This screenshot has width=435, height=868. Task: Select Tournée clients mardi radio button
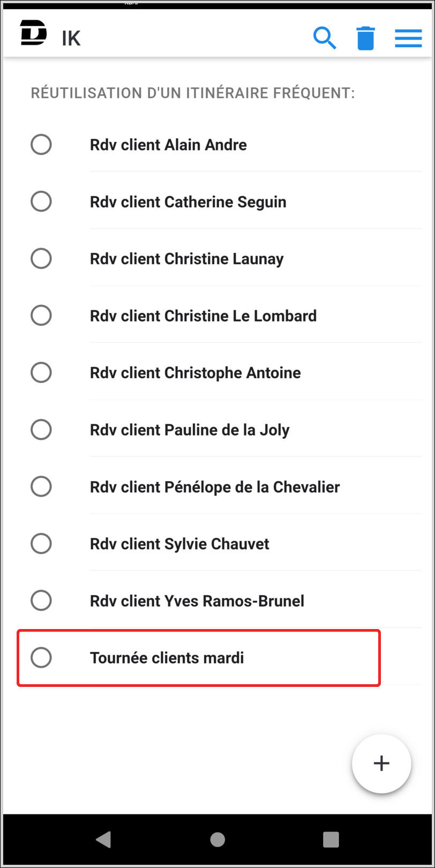tap(41, 657)
